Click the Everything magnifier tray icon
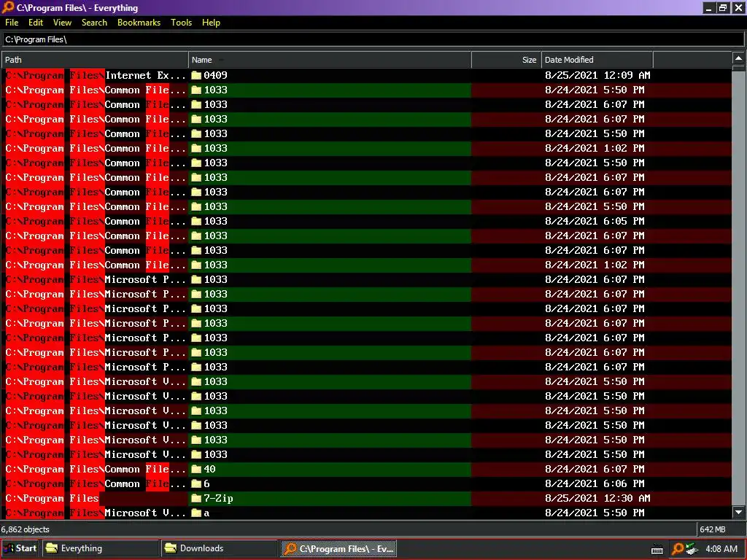747x560 pixels. coord(678,549)
